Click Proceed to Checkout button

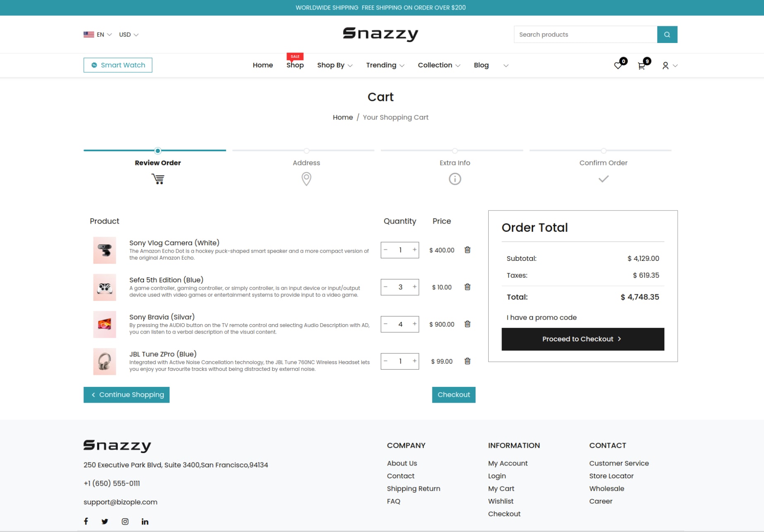click(583, 339)
